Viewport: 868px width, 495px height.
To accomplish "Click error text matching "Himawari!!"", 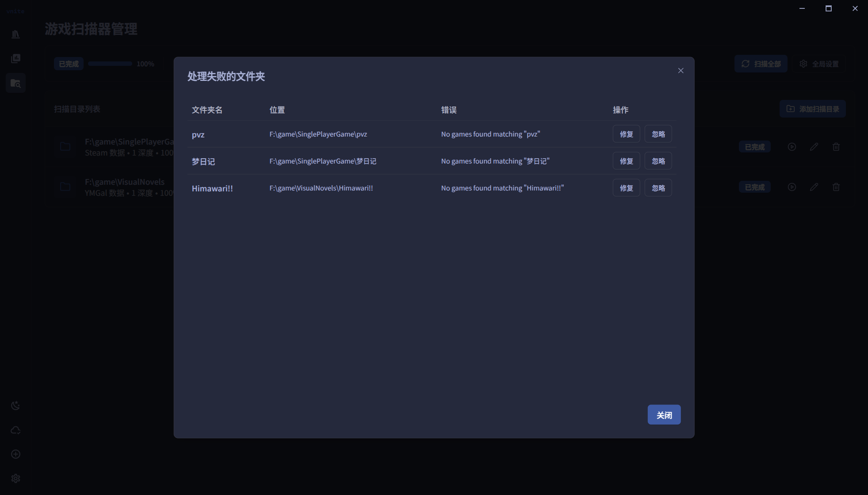I will [x=502, y=188].
